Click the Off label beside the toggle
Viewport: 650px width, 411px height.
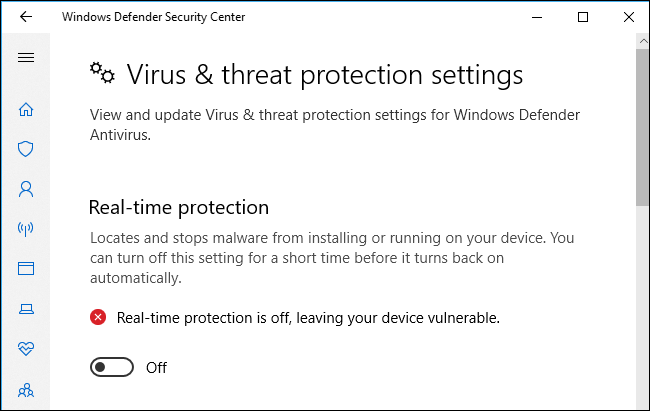156,367
